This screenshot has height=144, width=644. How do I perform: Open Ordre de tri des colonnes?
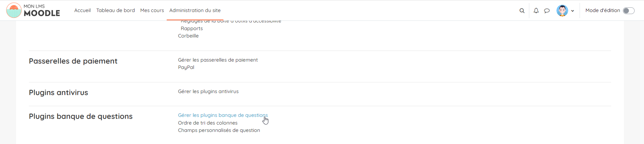pyautogui.click(x=208, y=123)
